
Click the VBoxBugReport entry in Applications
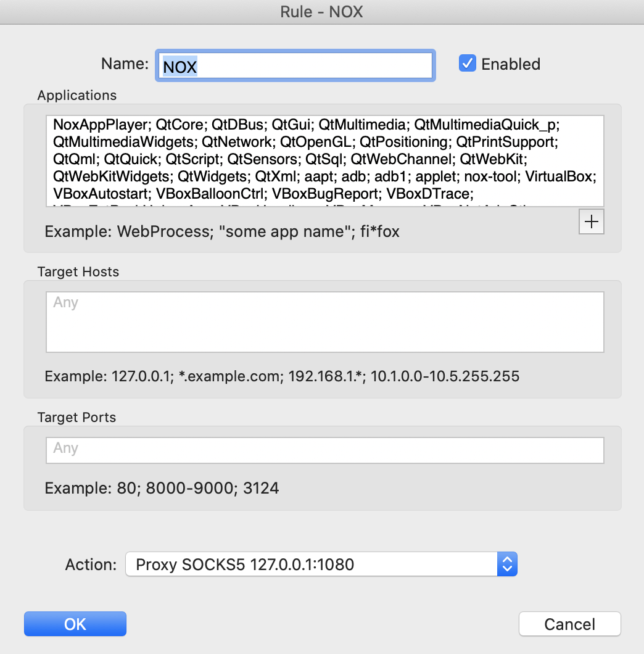tap(325, 194)
